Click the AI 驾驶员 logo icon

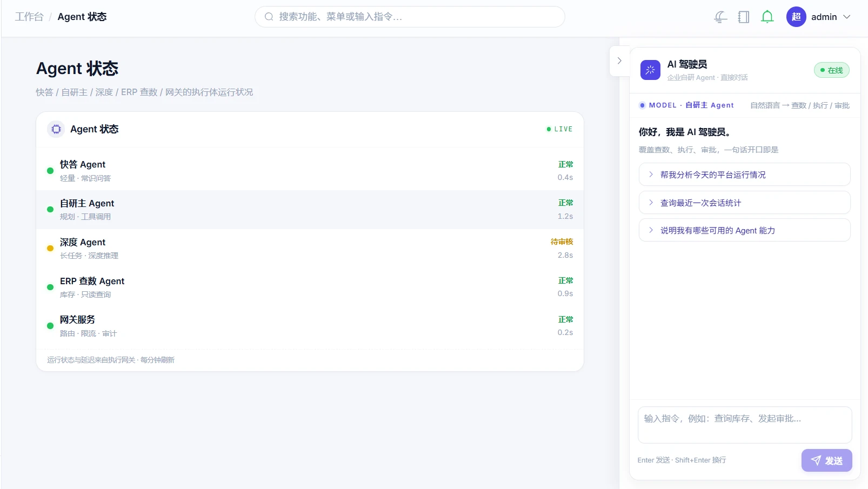pyautogui.click(x=650, y=70)
